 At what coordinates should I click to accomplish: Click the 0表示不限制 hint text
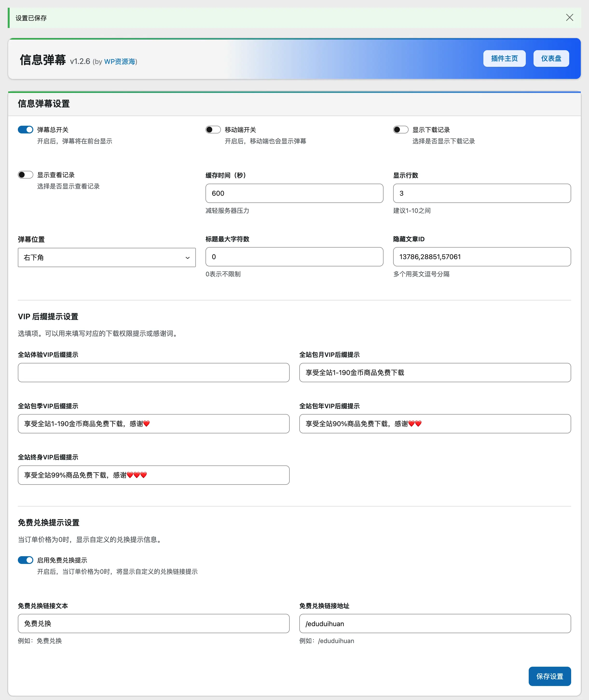223,274
